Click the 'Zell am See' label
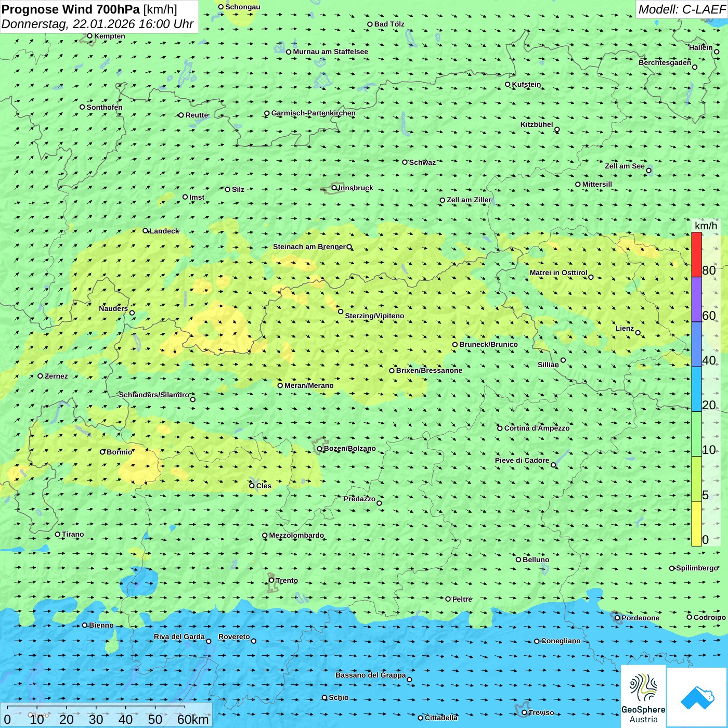728x728 pixels. pyautogui.click(x=625, y=166)
